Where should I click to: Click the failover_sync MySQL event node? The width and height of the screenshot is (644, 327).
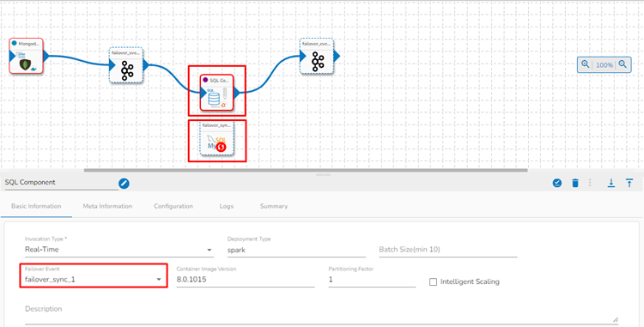click(217, 138)
